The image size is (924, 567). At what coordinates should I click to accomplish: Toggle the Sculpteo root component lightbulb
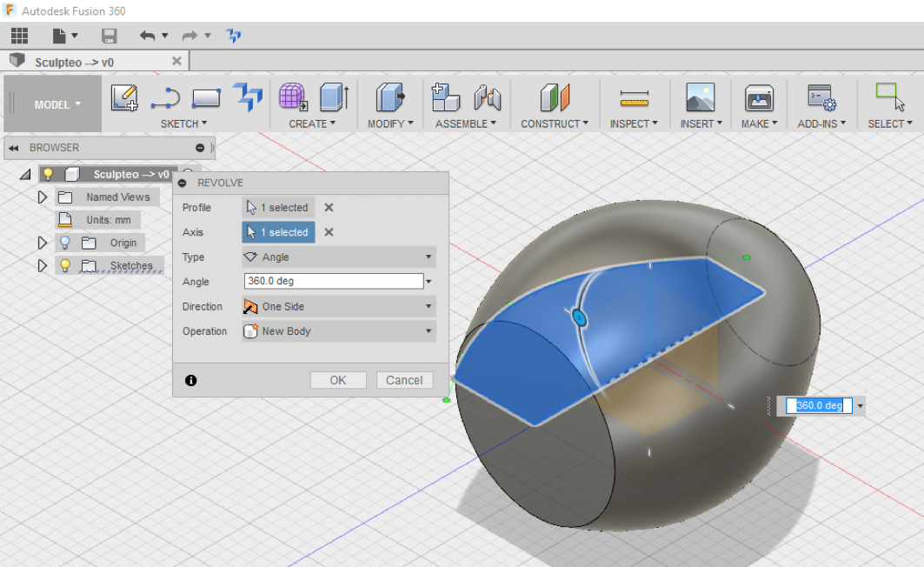49,174
